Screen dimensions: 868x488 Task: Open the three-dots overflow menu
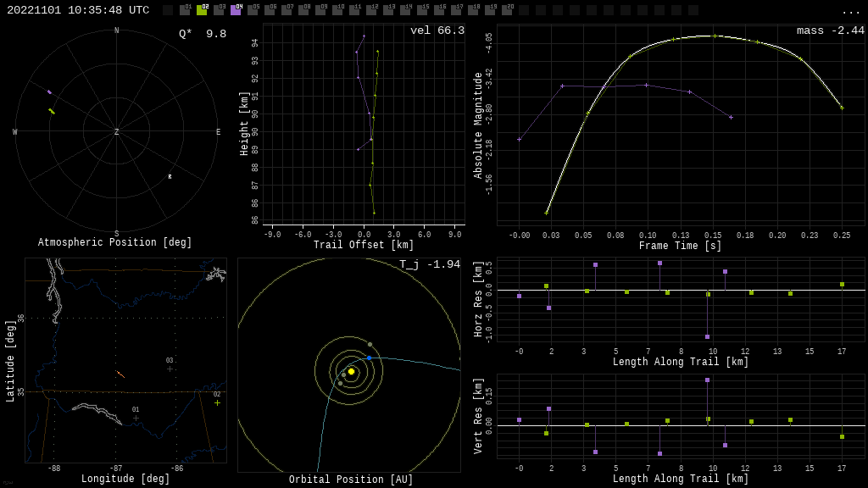coord(850,11)
